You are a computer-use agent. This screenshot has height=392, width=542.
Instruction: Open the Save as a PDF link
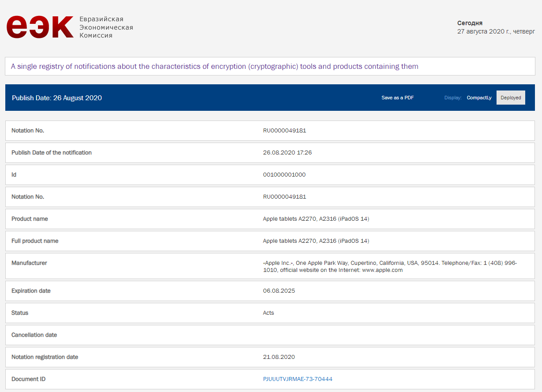tap(398, 98)
